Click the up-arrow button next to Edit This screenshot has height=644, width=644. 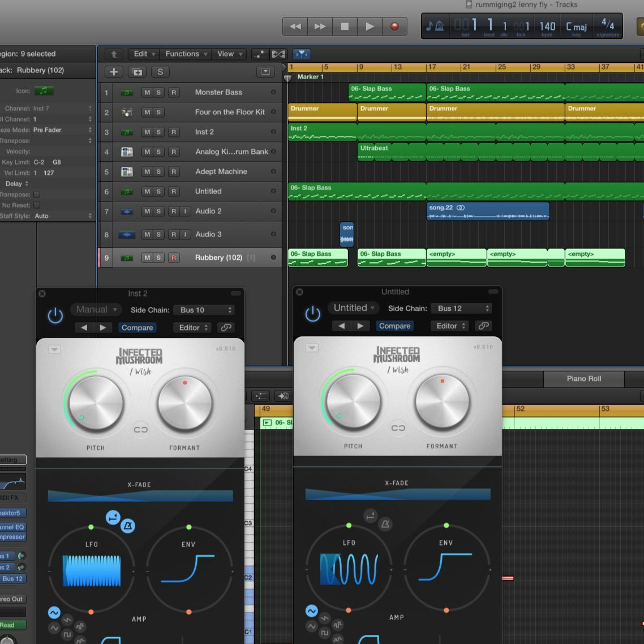point(114,54)
